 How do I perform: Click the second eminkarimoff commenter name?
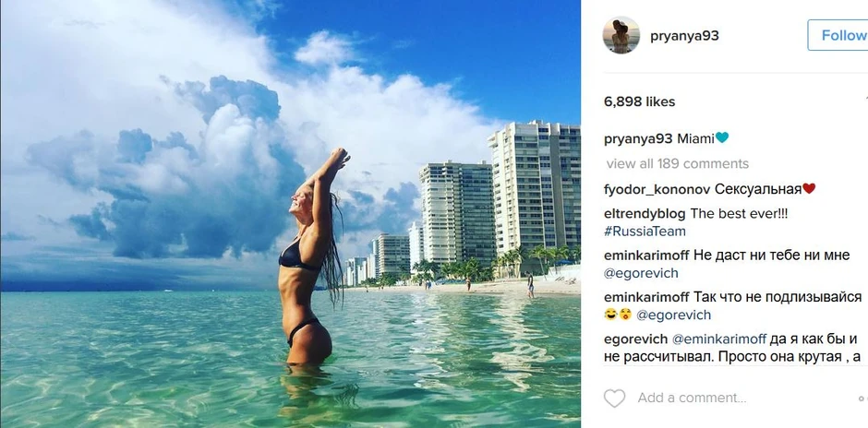pos(647,298)
